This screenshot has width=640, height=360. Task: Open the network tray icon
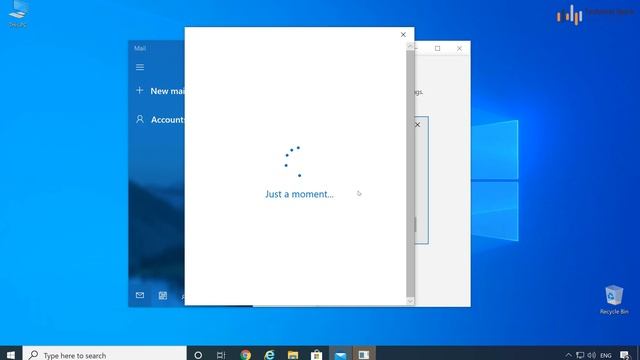(580, 355)
